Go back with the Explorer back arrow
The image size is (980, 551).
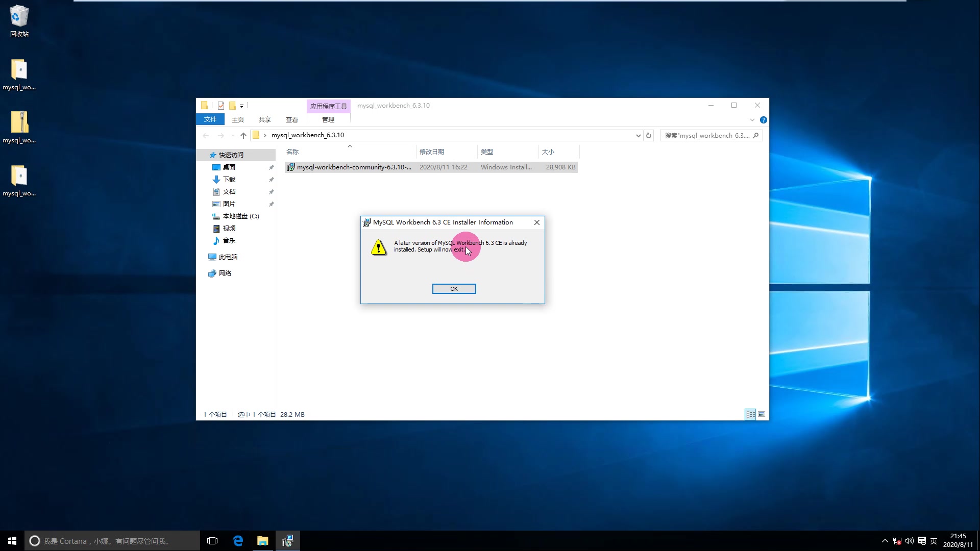tap(206, 135)
